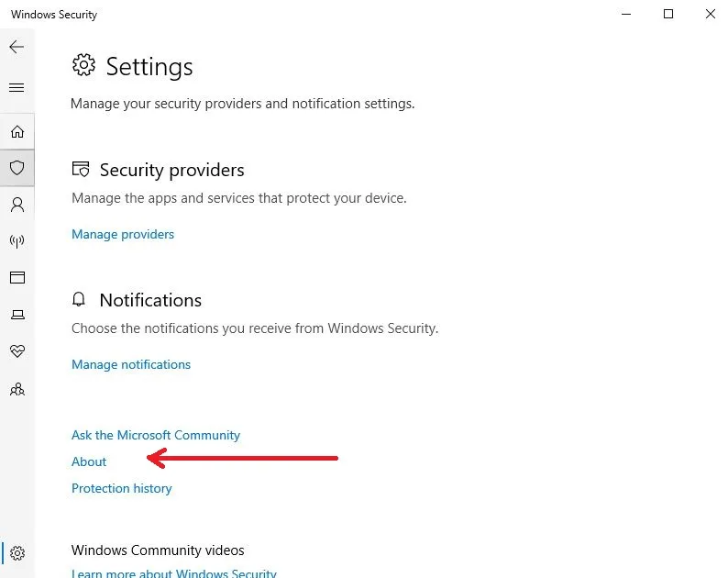Viewport: 728px width, 578px height.
Task: Open App & browser control icon
Action: pos(17,277)
